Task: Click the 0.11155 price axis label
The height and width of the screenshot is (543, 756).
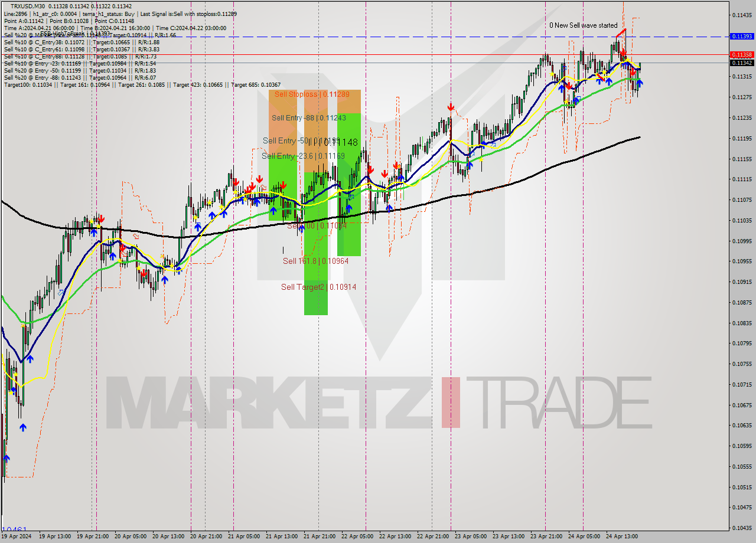Action: (742, 159)
